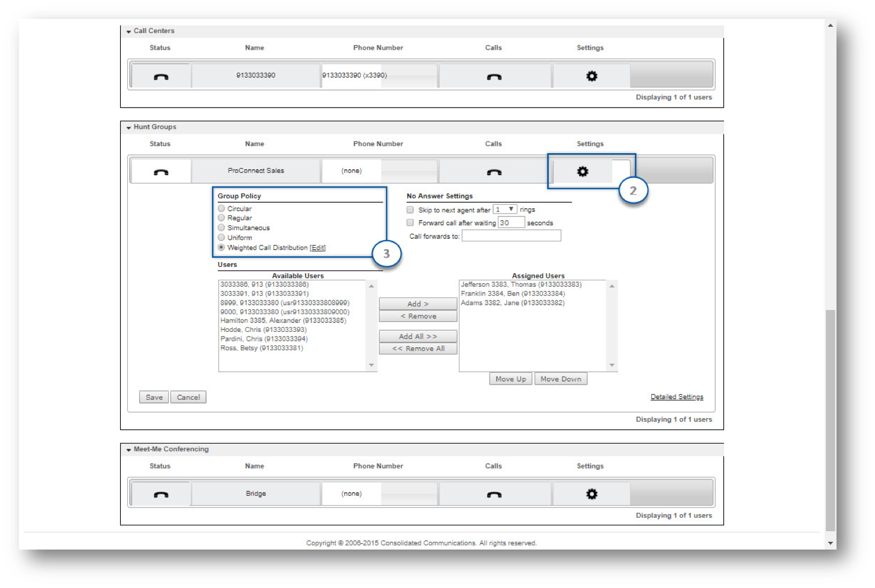
Task: Select the Simultaneous group policy
Action: 221,227
